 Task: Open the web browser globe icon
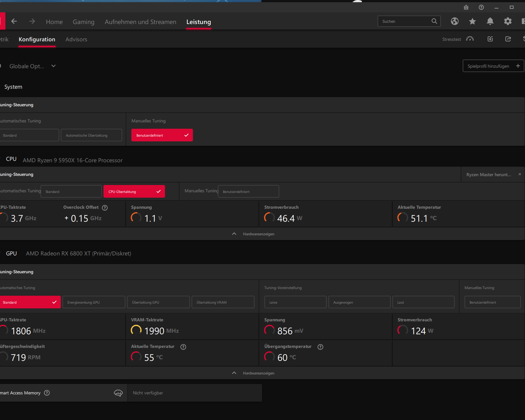click(x=455, y=21)
